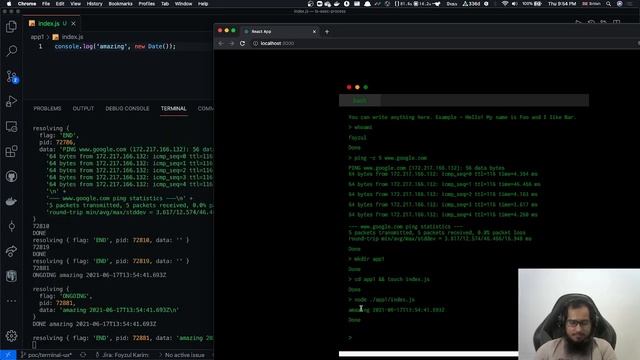Show additional views via ellipsis icon

pyautogui.click(x=11, y=301)
